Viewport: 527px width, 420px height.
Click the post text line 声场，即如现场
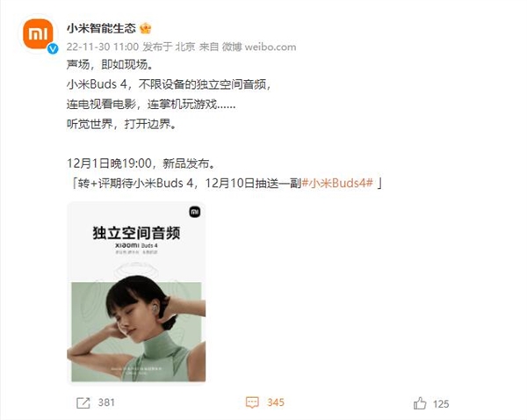(110, 64)
